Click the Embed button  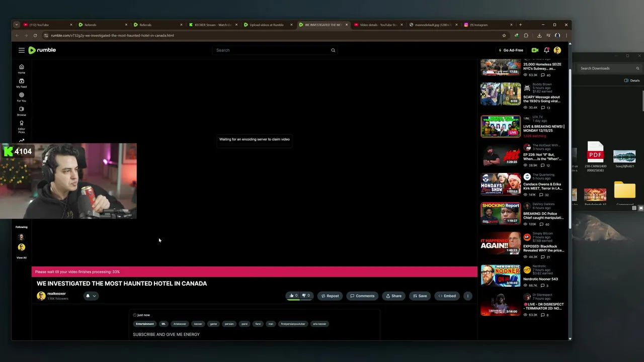point(447,296)
